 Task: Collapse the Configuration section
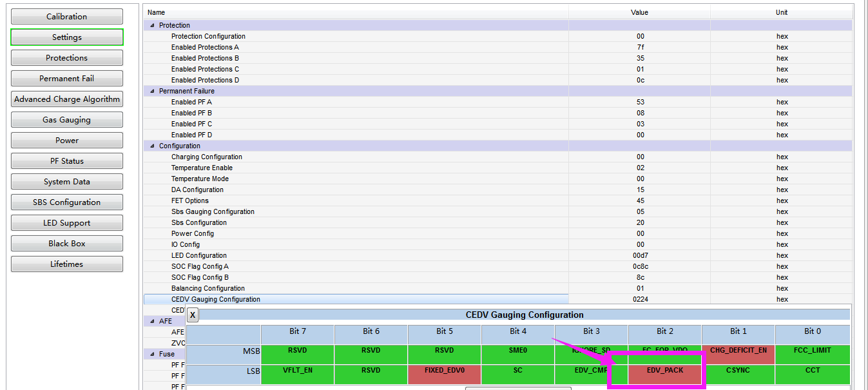click(x=152, y=146)
